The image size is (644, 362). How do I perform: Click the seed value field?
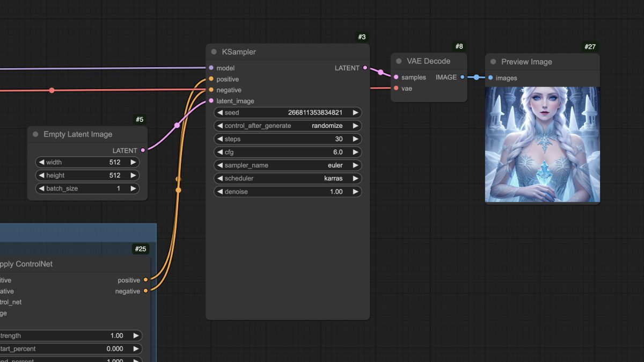click(x=288, y=113)
